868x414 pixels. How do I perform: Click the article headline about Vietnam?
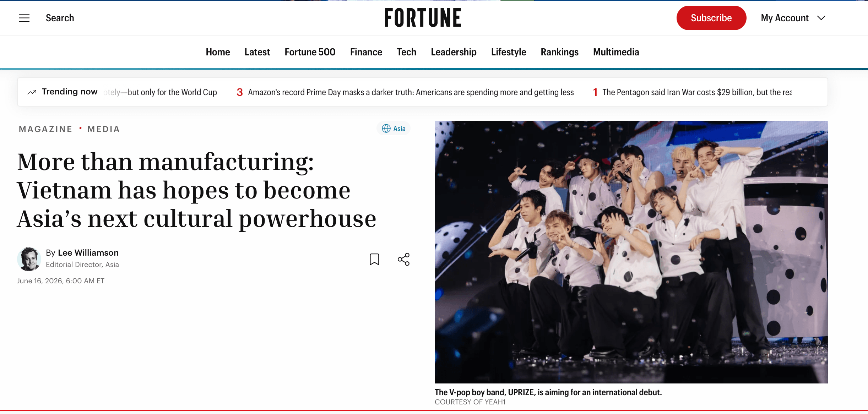point(196,190)
